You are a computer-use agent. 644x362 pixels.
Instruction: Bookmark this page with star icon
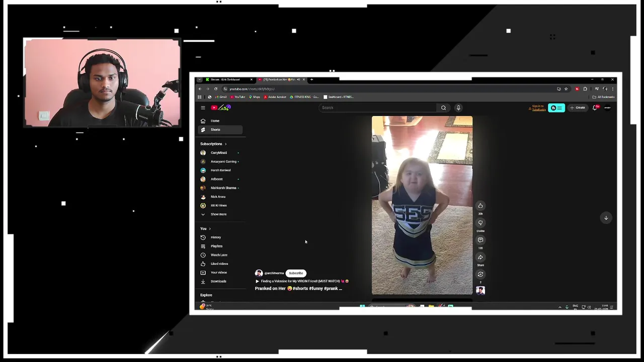(566, 89)
